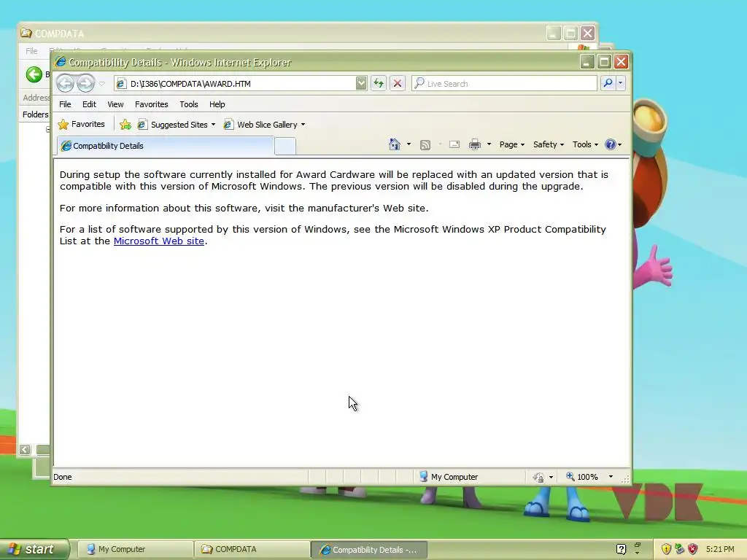Open the Web Slice Gallery link
The image size is (747, 560).
[x=264, y=124]
